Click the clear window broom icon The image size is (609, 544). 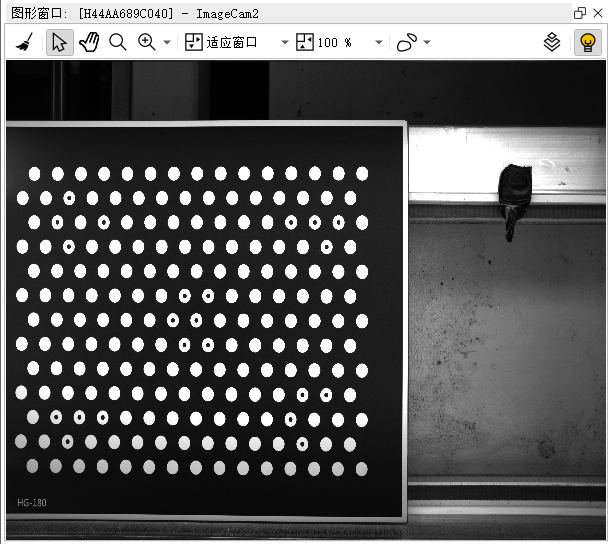tap(24, 42)
